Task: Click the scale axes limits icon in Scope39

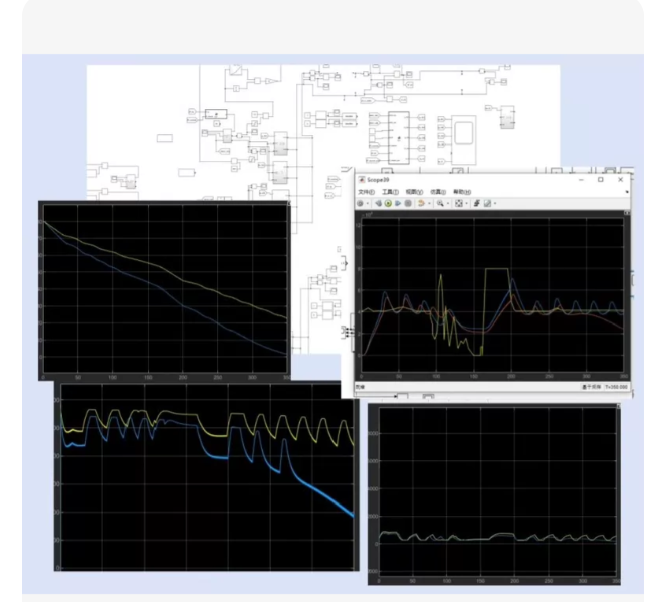Action: click(x=459, y=203)
